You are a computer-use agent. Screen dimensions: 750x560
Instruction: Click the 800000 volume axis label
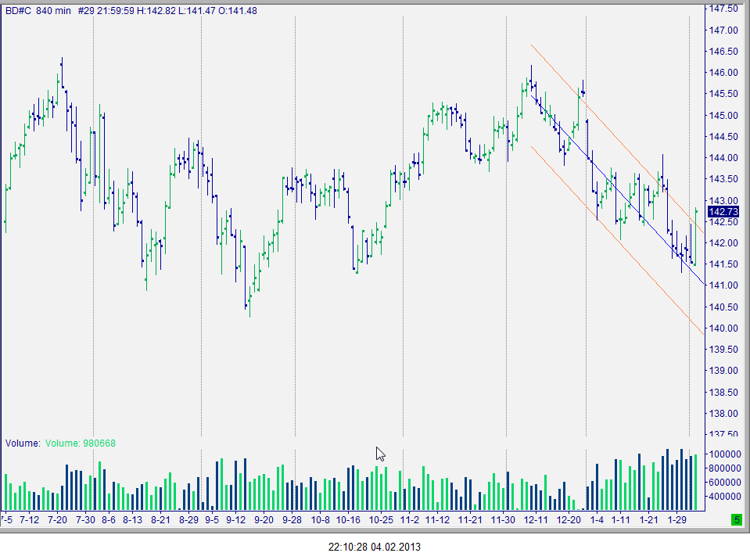(725, 468)
